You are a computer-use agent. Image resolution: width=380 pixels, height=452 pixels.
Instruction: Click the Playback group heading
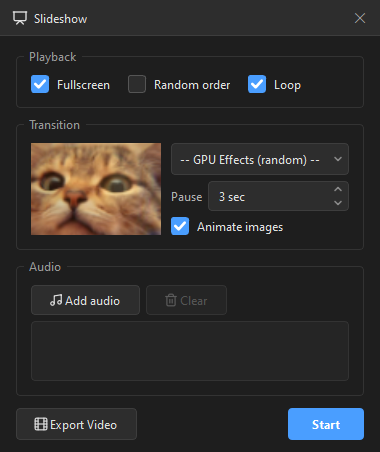click(53, 57)
